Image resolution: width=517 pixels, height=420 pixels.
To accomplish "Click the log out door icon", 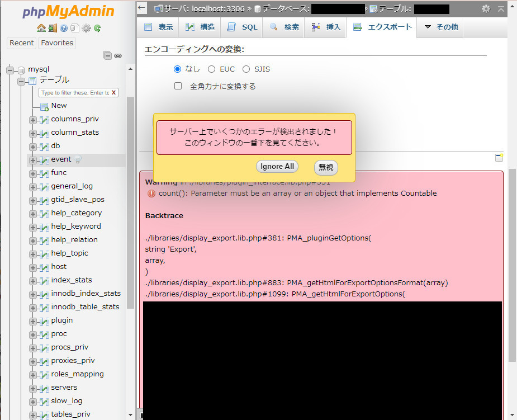I will [53, 28].
